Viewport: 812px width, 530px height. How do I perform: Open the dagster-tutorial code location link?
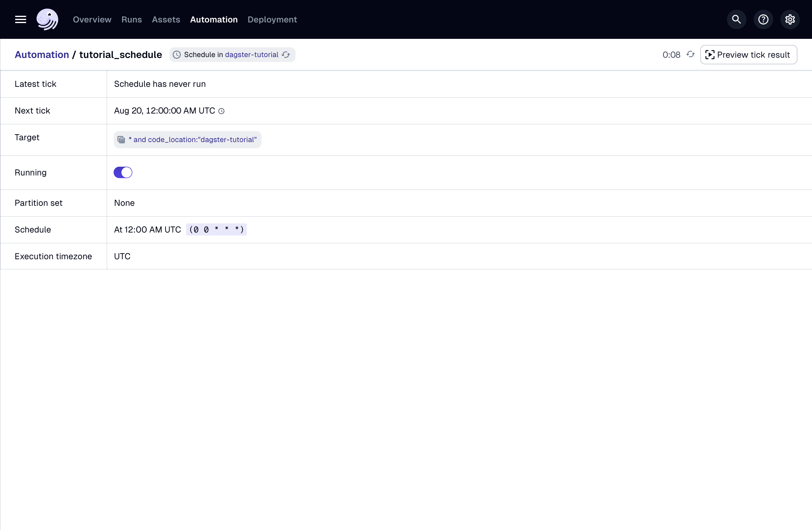[251, 55]
